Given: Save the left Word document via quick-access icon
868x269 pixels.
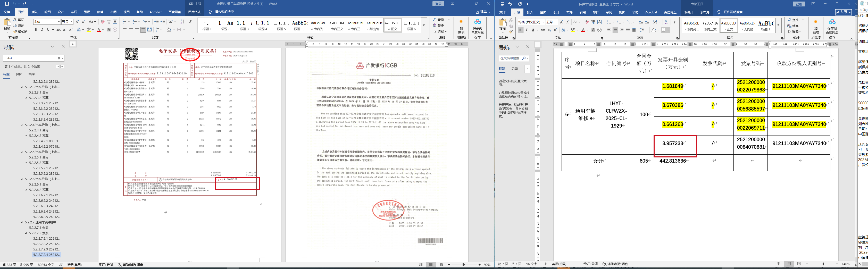Looking at the screenshot, I should (x=7, y=4).
